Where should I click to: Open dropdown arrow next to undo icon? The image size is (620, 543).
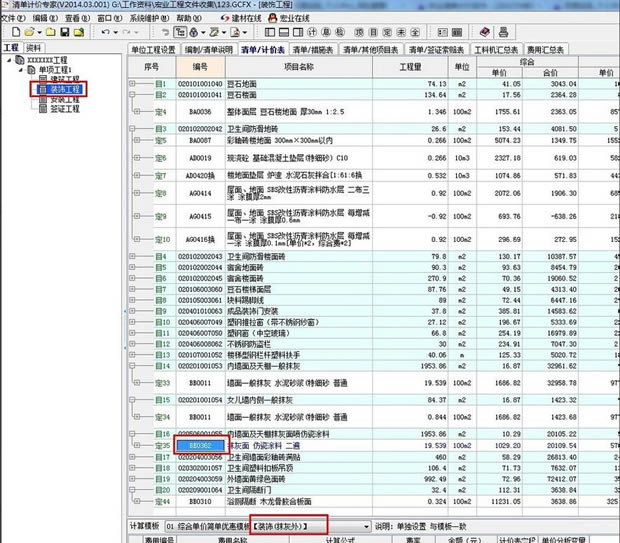pyautogui.click(x=115, y=33)
